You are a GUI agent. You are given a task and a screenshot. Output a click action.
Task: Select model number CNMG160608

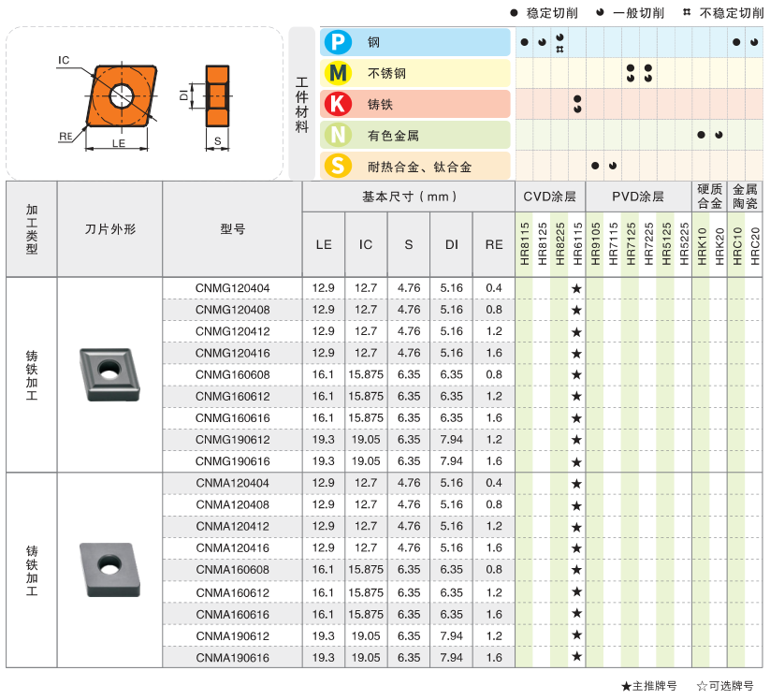[232, 374]
